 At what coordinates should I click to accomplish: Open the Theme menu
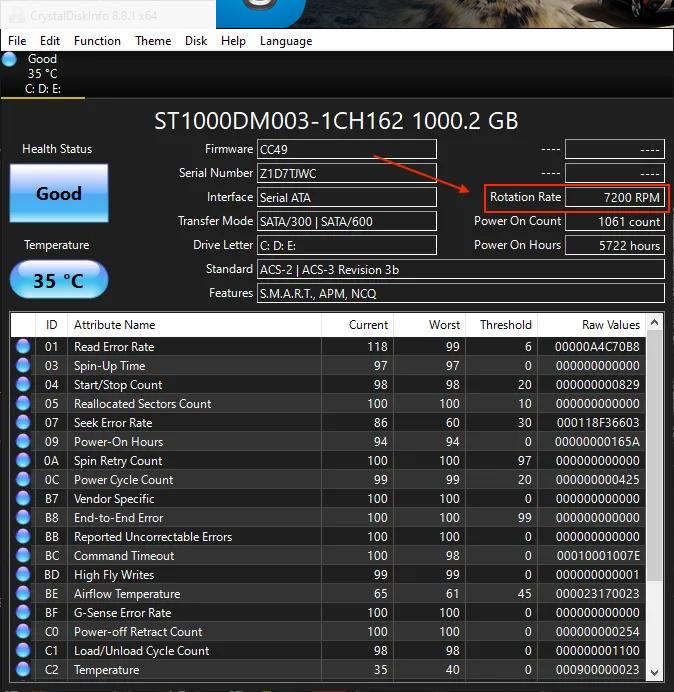[153, 41]
